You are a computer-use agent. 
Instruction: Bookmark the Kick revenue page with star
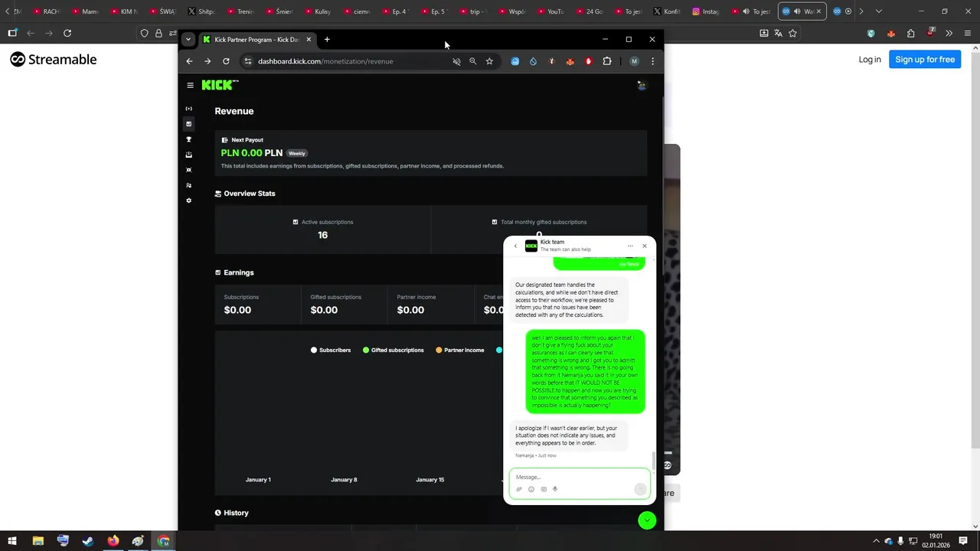click(x=489, y=61)
